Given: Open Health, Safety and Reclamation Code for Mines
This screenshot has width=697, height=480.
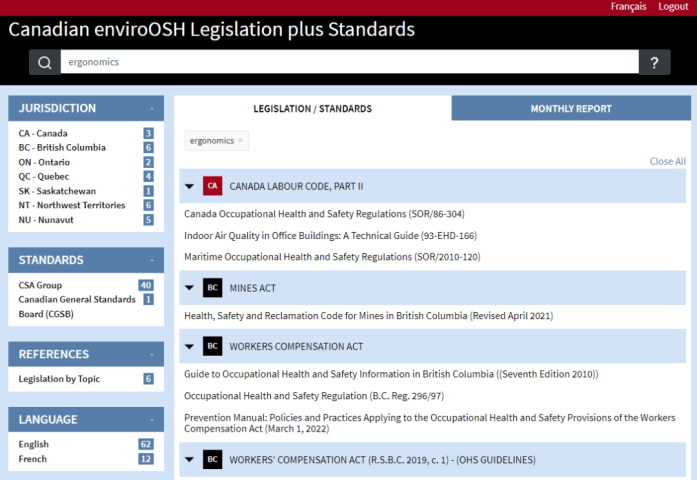Looking at the screenshot, I should click(x=369, y=316).
